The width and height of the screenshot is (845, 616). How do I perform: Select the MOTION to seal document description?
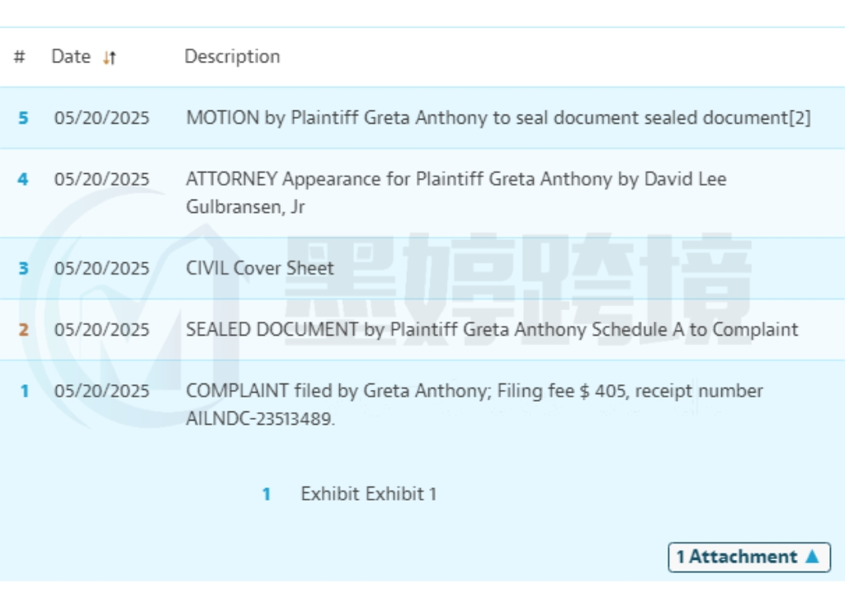coord(498,118)
